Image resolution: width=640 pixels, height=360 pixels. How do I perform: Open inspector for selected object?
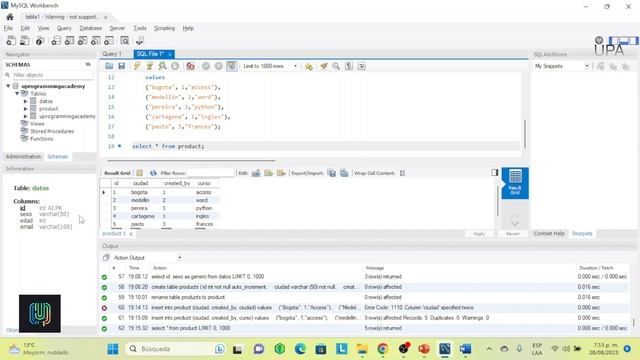[40, 40]
